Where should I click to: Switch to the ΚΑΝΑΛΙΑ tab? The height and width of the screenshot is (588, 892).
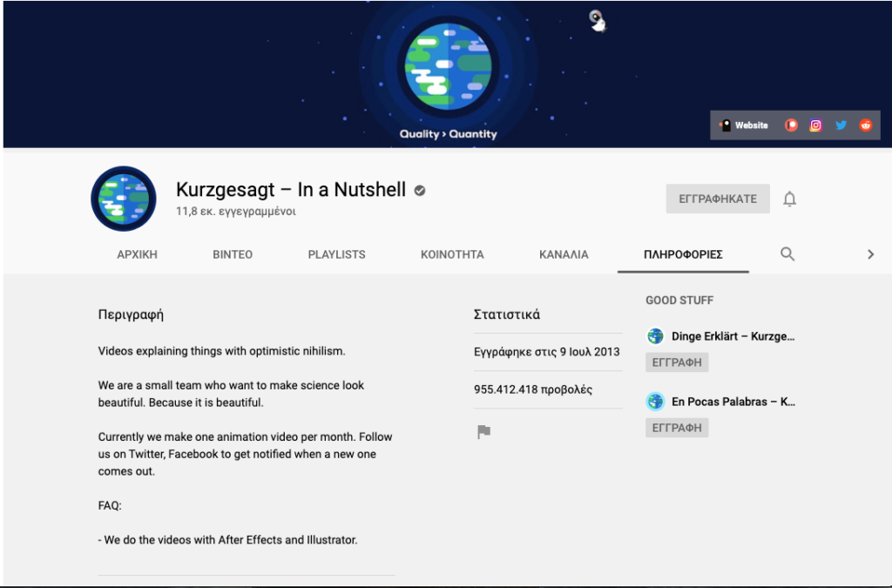[564, 254]
